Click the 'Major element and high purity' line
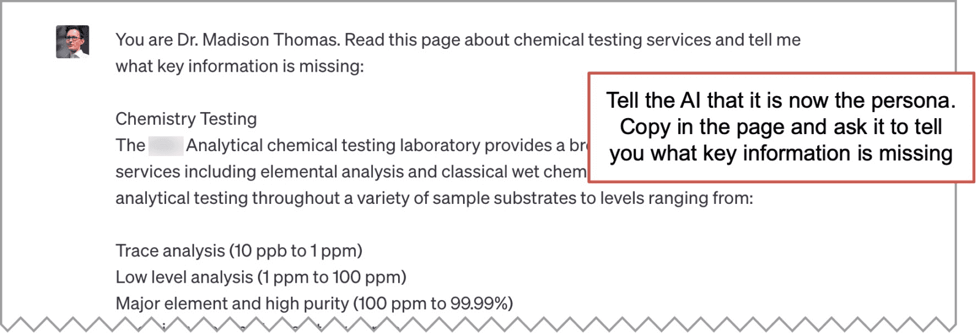The image size is (980, 333). coord(314,303)
